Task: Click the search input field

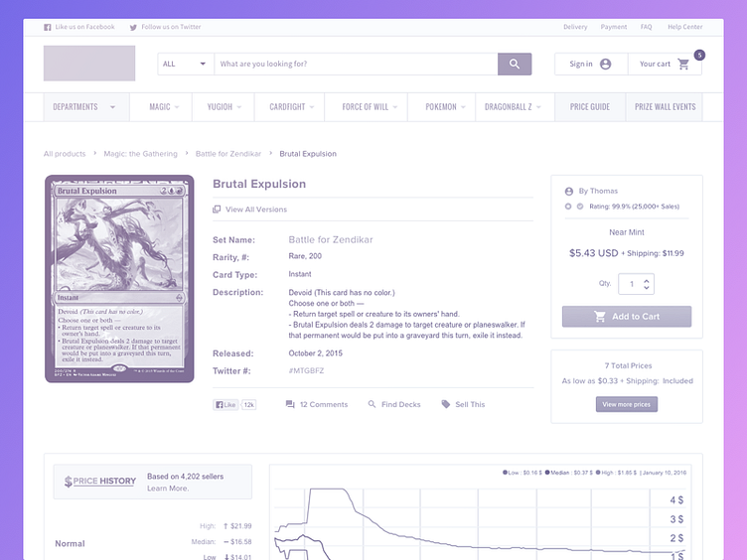Action: click(x=356, y=64)
